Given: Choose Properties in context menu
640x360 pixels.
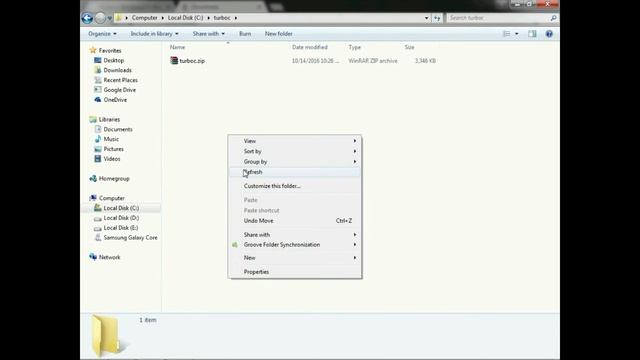Looking at the screenshot, I should coord(295,272).
